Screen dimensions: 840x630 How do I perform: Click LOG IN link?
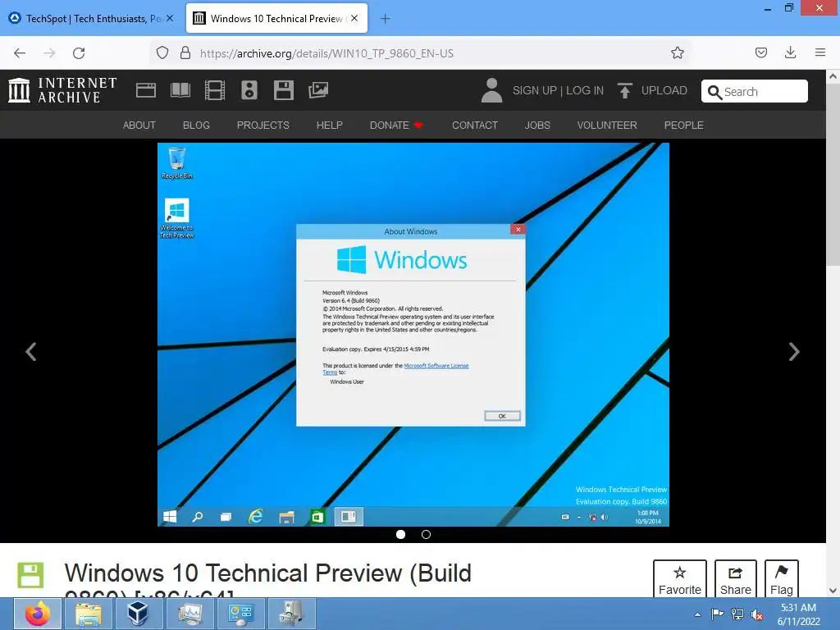coord(584,90)
